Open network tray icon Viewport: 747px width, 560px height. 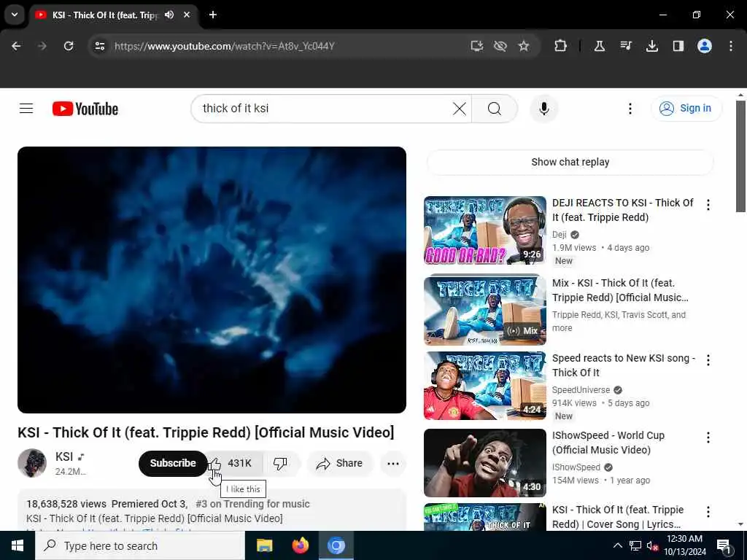pyautogui.click(x=635, y=545)
